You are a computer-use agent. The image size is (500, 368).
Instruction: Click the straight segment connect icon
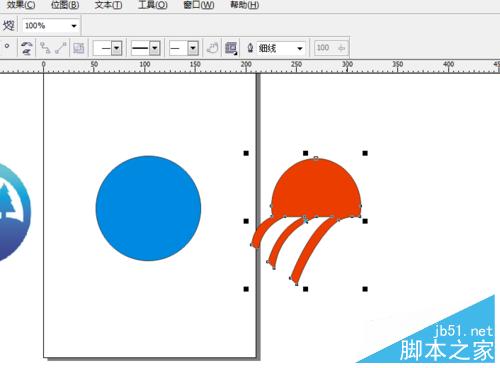click(x=60, y=48)
